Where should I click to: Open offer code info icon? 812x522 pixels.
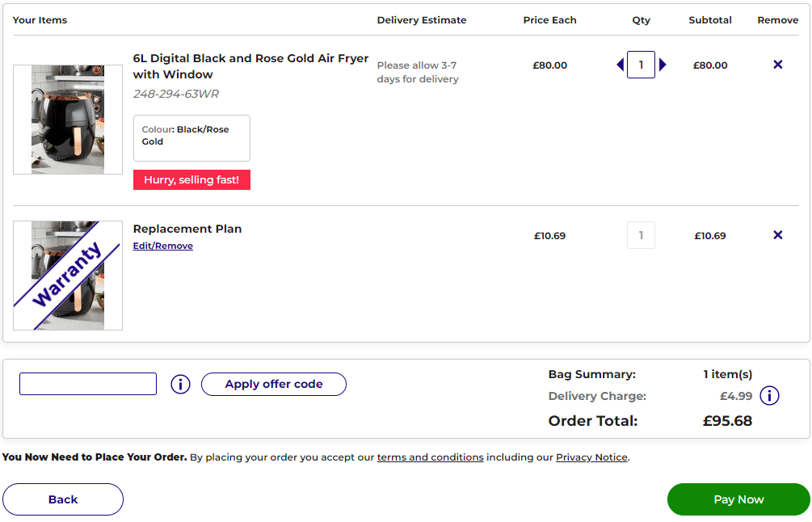click(x=180, y=385)
